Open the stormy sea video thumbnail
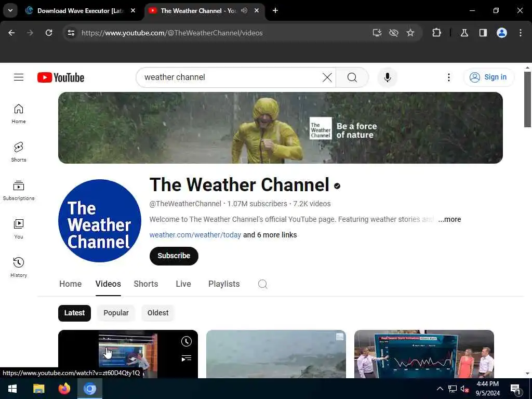The image size is (532, 399). tap(276, 354)
